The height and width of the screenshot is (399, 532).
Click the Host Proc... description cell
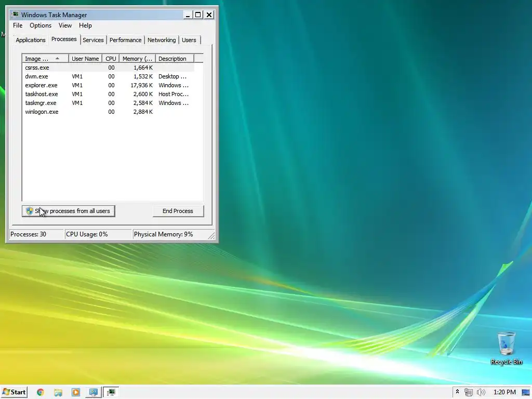click(174, 94)
